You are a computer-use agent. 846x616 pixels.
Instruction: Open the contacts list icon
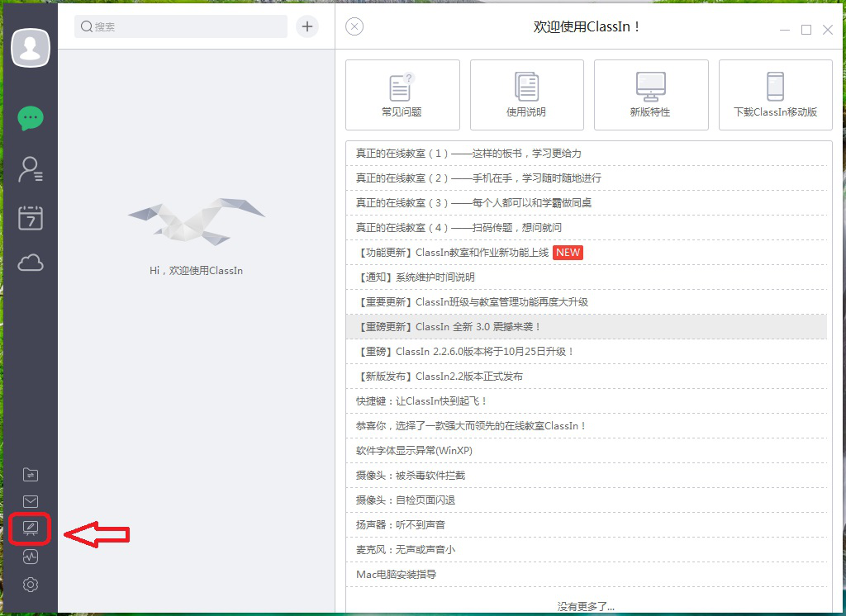pyautogui.click(x=31, y=168)
